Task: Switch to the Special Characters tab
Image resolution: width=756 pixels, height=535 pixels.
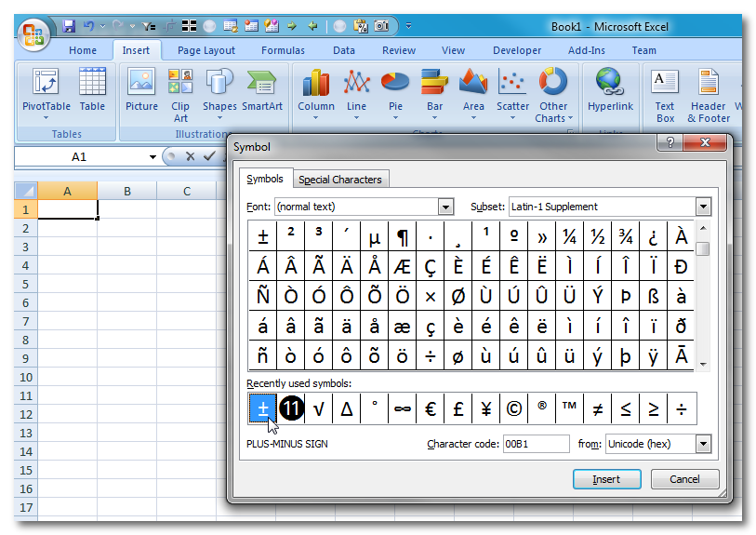Action: click(339, 180)
